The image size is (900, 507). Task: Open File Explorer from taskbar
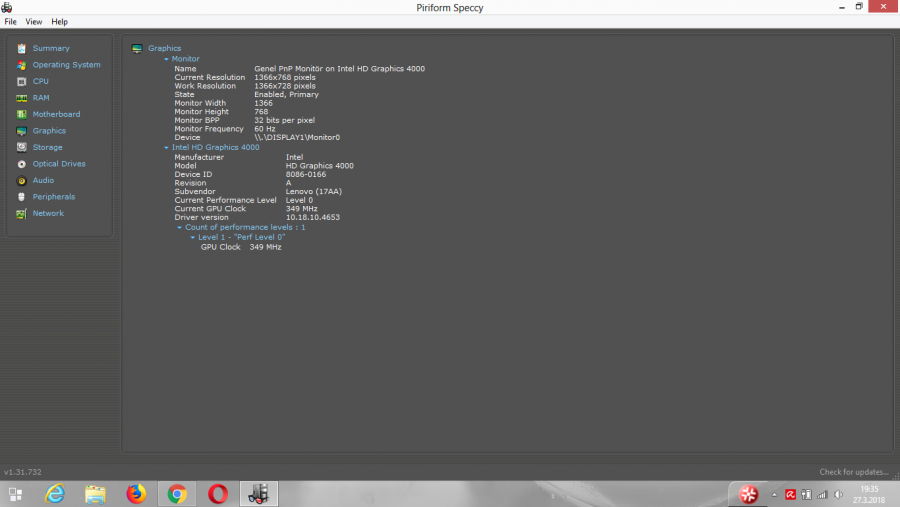(95, 494)
